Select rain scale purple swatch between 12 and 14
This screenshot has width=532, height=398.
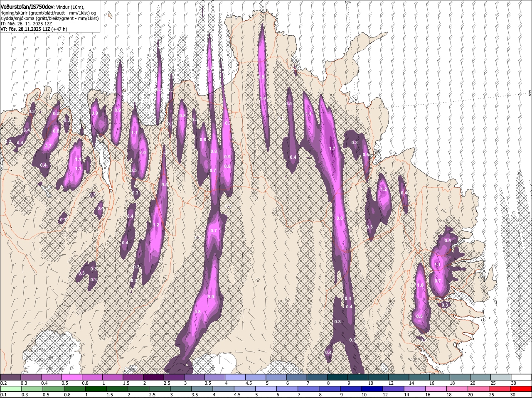tap(394, 389)
